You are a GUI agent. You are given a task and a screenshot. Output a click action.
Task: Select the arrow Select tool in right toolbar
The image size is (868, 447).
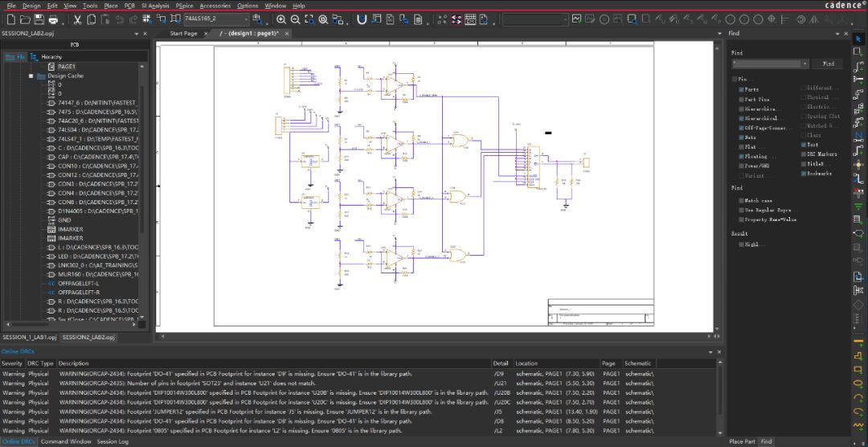[x=858, y=39]
